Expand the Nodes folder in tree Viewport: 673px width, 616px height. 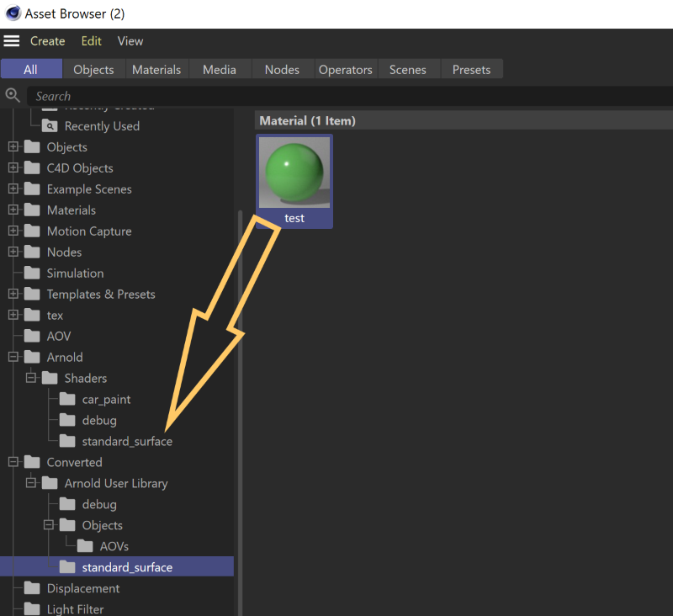point(13,252)
